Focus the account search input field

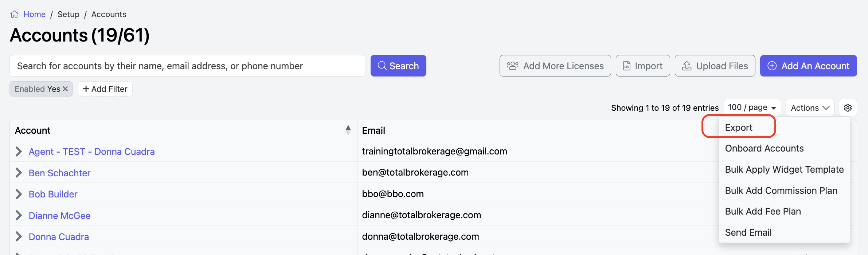coord(187,66)
